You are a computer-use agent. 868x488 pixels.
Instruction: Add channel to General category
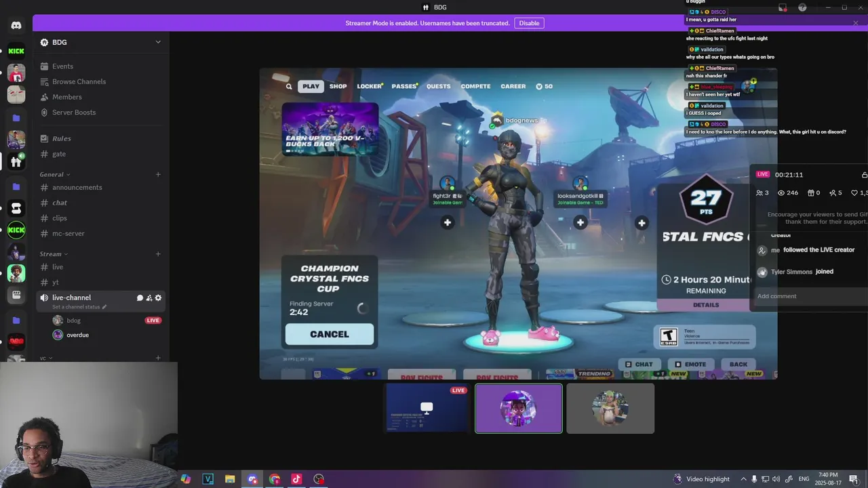click(x=158, y=174)
